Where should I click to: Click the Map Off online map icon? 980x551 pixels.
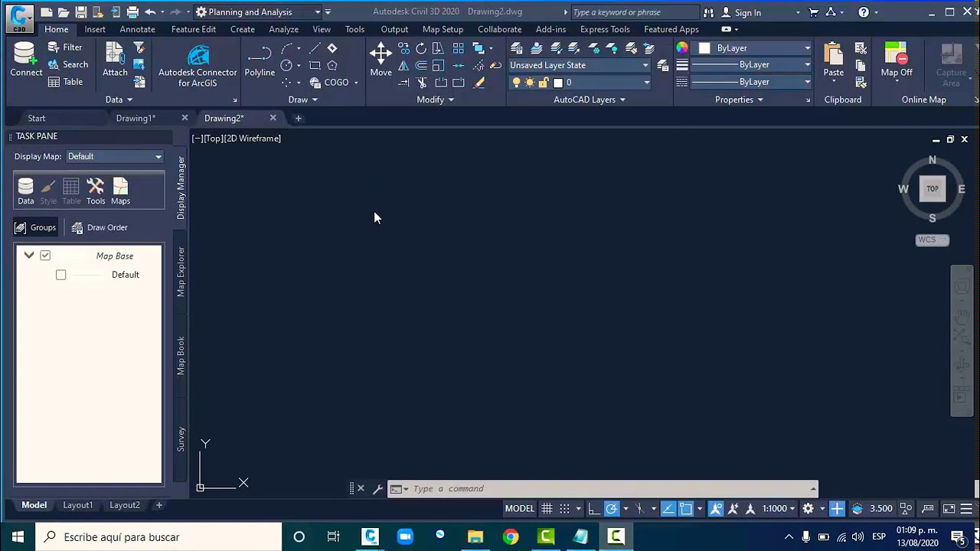[896, 60]
